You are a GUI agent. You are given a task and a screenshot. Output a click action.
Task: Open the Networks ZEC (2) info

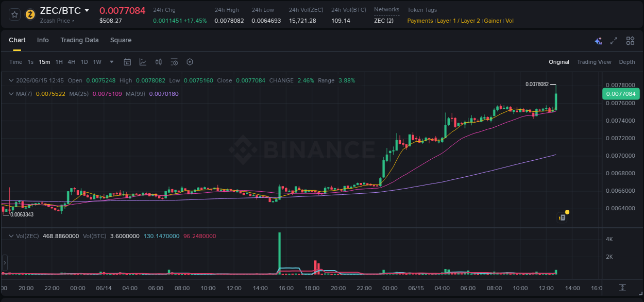(384, 21)
